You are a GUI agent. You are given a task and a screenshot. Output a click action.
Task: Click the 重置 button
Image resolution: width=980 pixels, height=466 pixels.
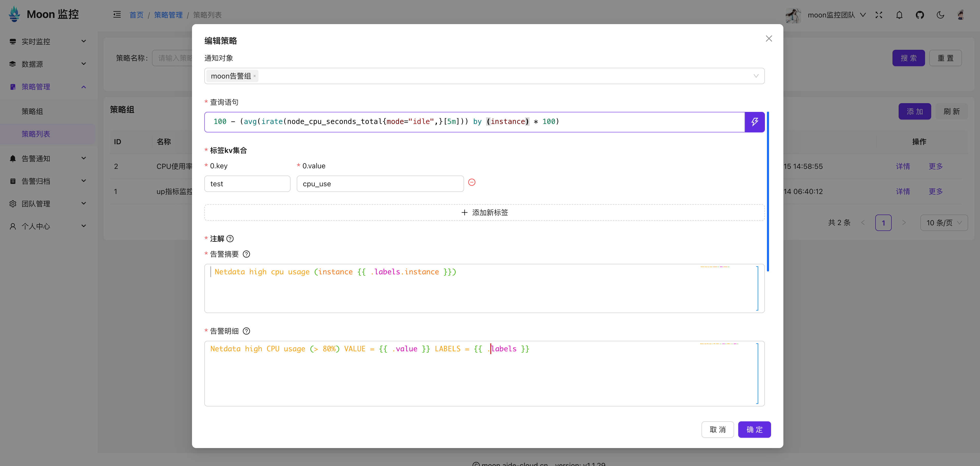tap(945, 58)
